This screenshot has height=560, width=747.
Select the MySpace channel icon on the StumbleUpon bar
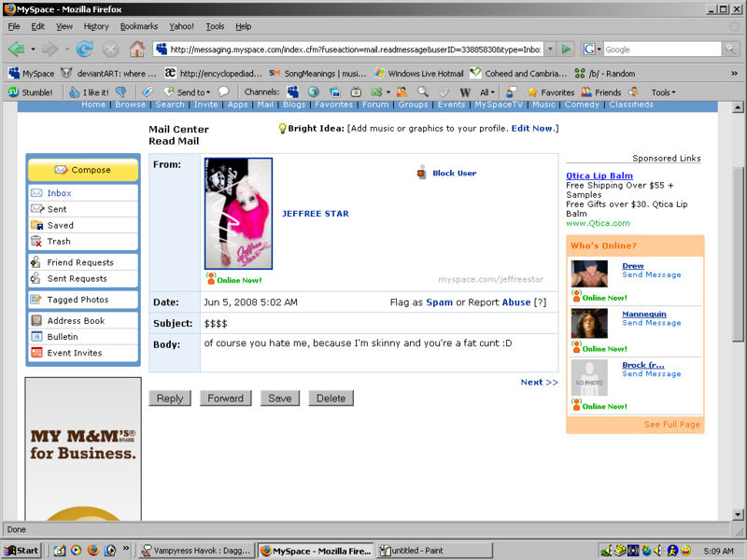point(292,91)
